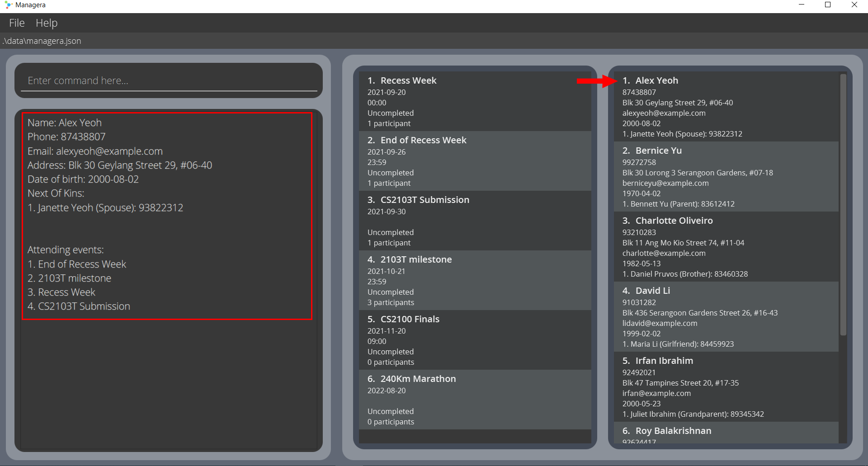Click date '2021-11-20' of CS2100 Finals
The width and height of the screenshot is (868, 466).
point(387,331)
